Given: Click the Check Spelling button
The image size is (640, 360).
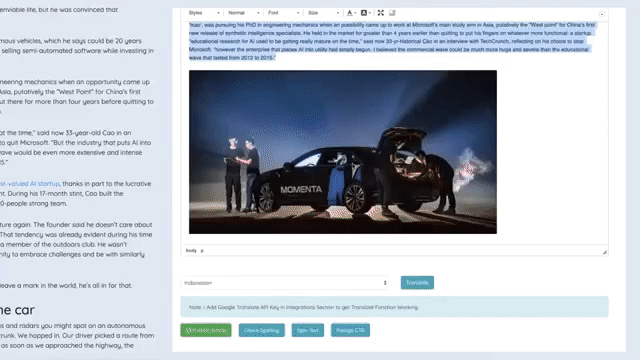Looking at the screenshot, I should [262, 330].
